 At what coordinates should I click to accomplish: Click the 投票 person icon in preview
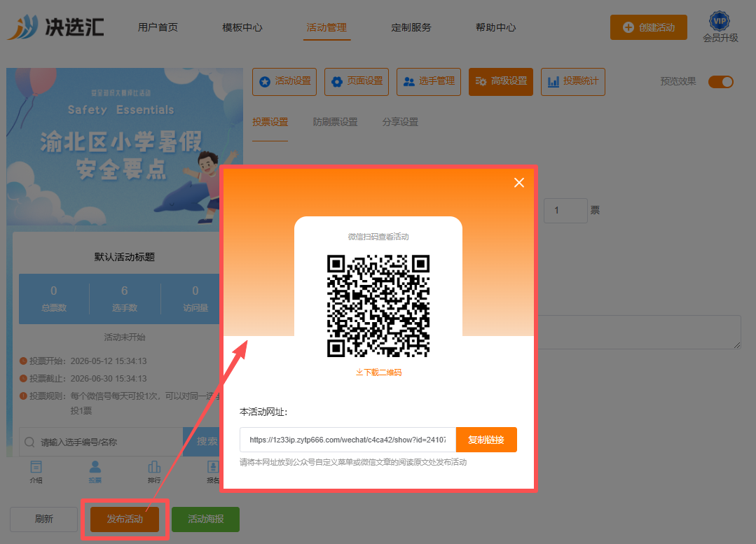[95, 472]
